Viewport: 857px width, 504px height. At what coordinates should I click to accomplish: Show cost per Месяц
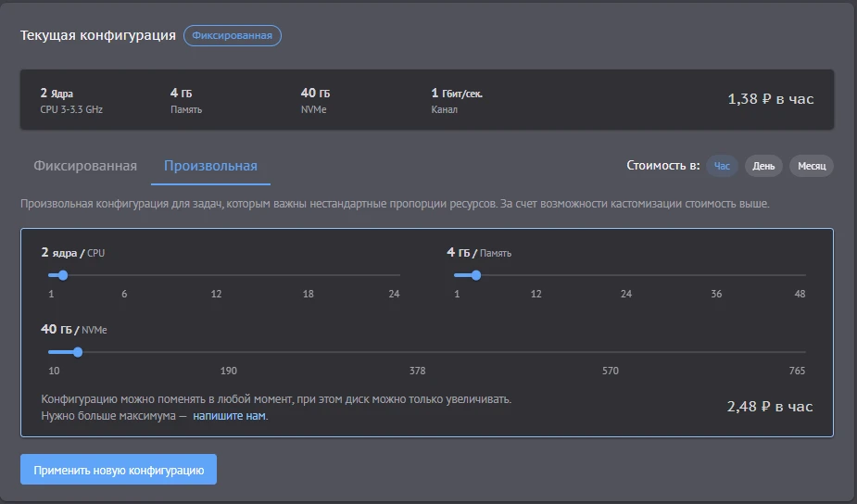pos(812,166)
